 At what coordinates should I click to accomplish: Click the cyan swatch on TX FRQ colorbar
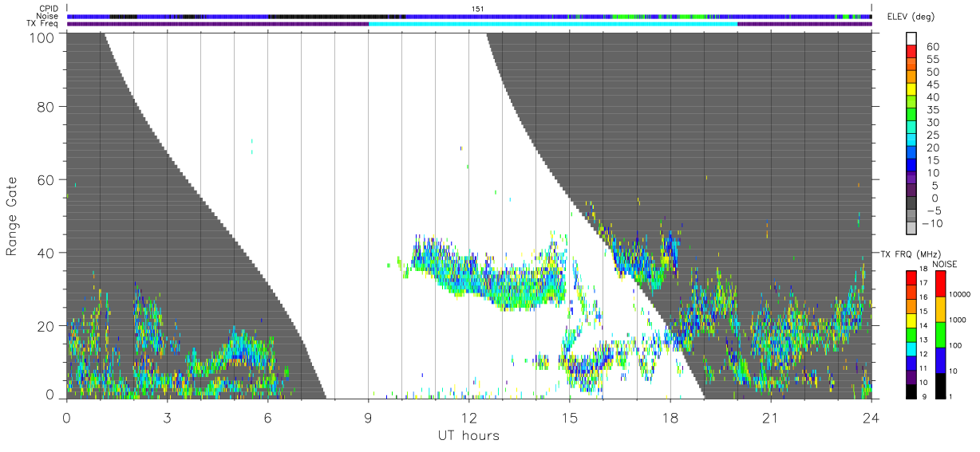click(911, 348)
